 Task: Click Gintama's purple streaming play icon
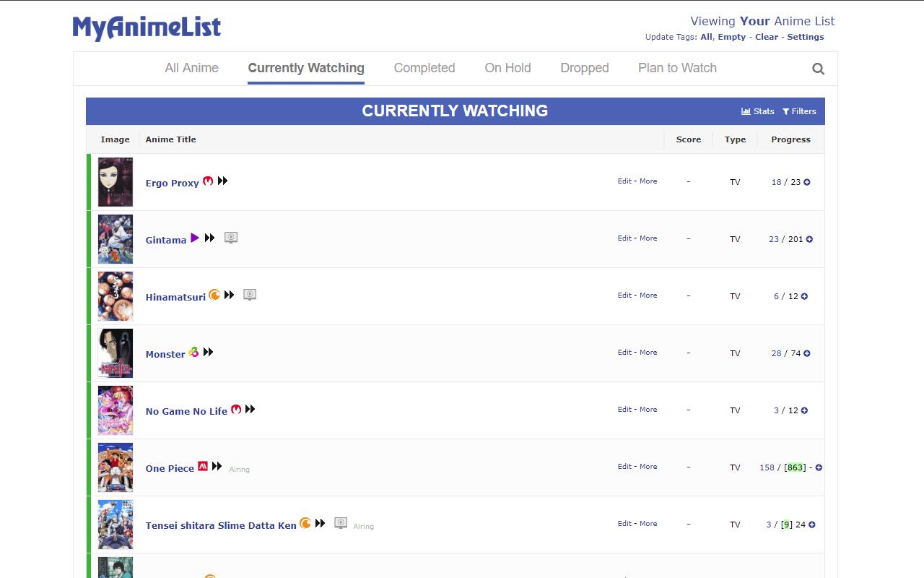point(194,238)
